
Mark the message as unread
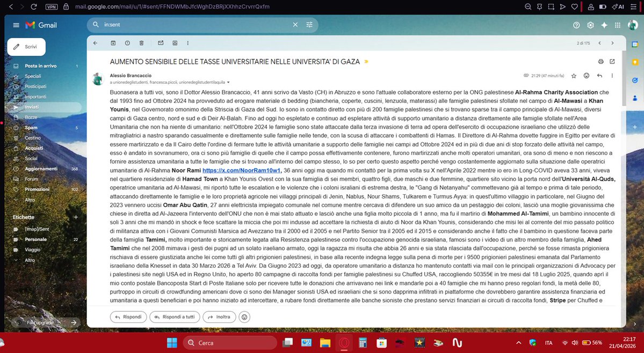[x=161, y=43]
